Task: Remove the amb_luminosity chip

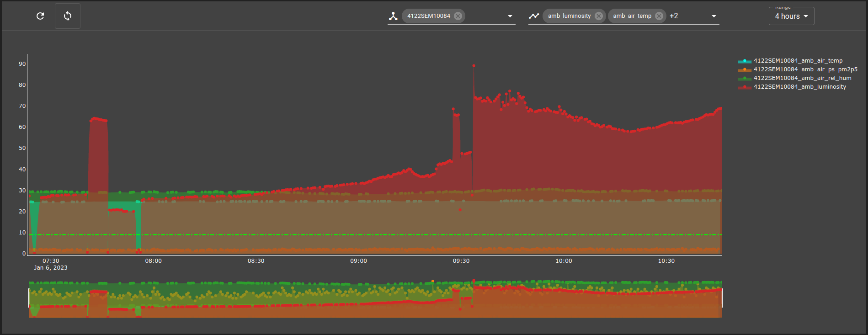Action: click(599, 16)
